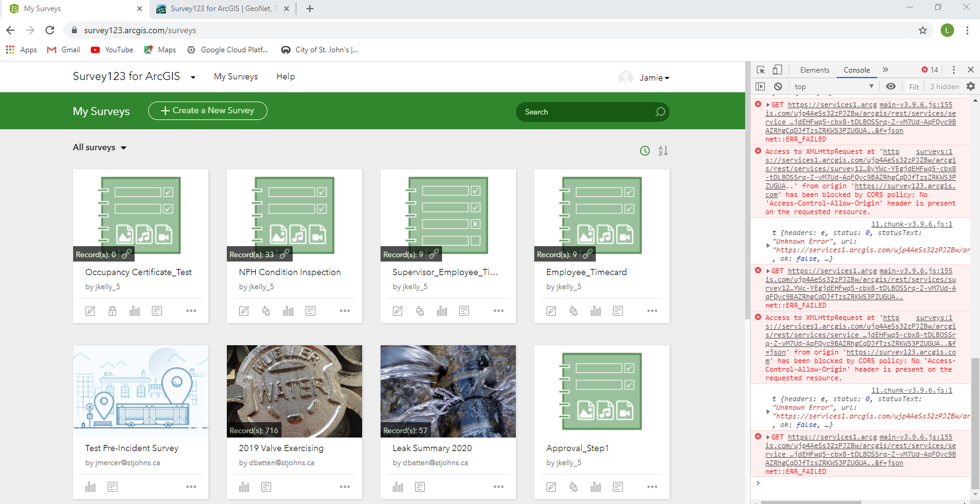980x504 pixels.
Task: Open sharing lock for Occupancy Certificate_Test
Action: 113,311
